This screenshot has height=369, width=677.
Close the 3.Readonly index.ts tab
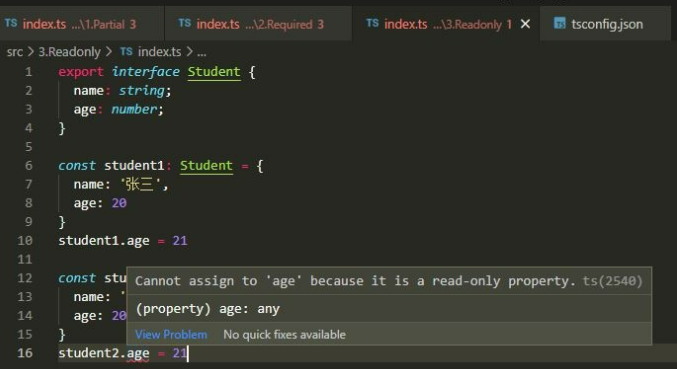[525, 24]
